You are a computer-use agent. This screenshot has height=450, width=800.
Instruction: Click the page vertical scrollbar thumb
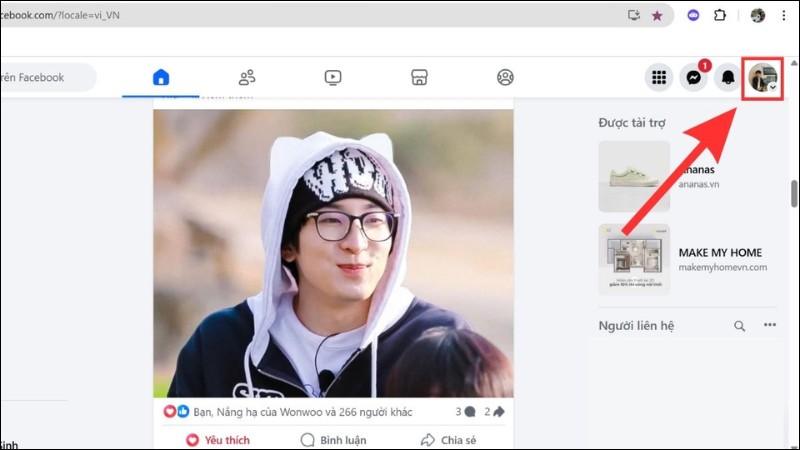pos(794,194)
